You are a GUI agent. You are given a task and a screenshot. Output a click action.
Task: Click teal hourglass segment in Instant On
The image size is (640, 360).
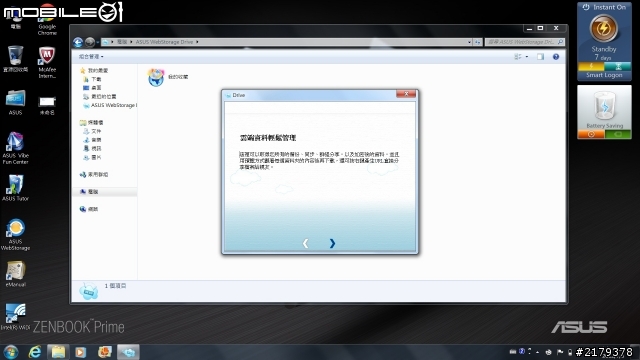[x=618, y=66]
